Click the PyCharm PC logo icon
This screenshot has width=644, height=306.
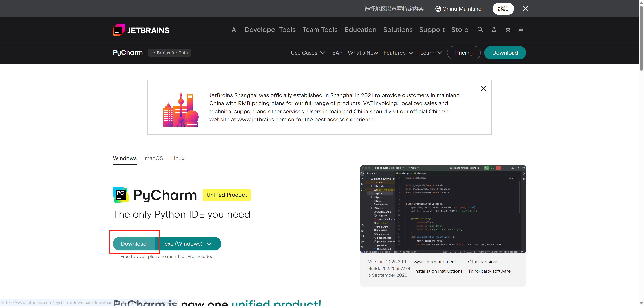[x=121, y=195]
